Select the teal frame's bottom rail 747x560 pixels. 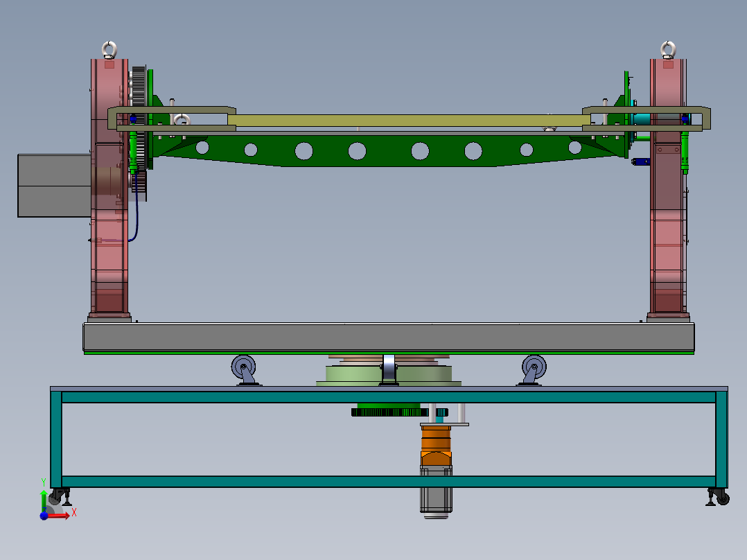click(389, 482)
